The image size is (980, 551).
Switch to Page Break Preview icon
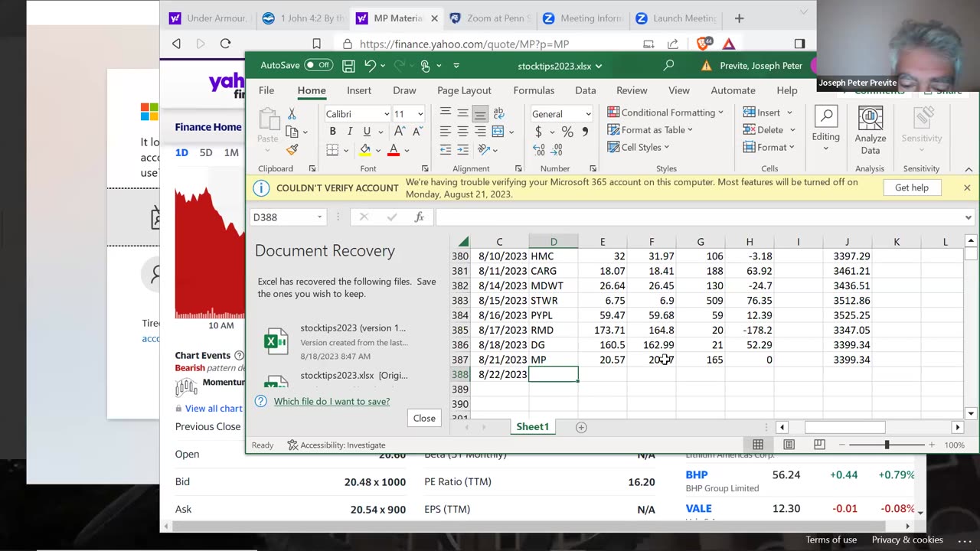pos(819,445)
